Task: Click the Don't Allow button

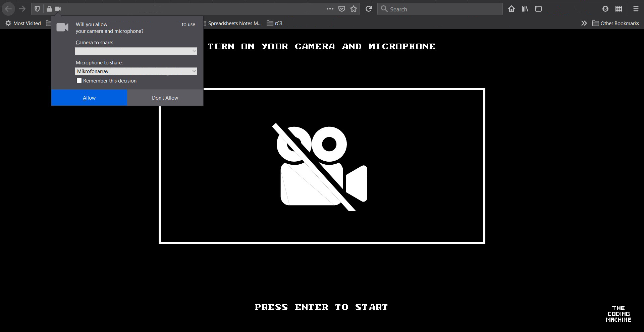Action: tap(165, 98)
